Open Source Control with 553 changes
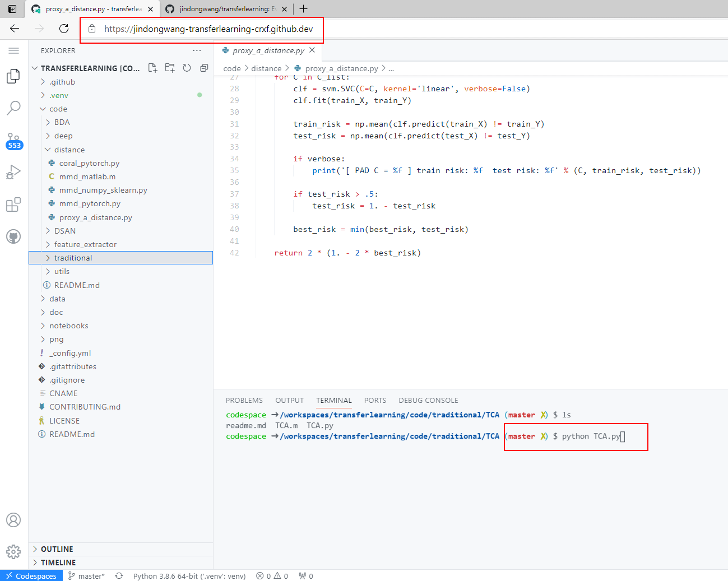 [13, 141]
